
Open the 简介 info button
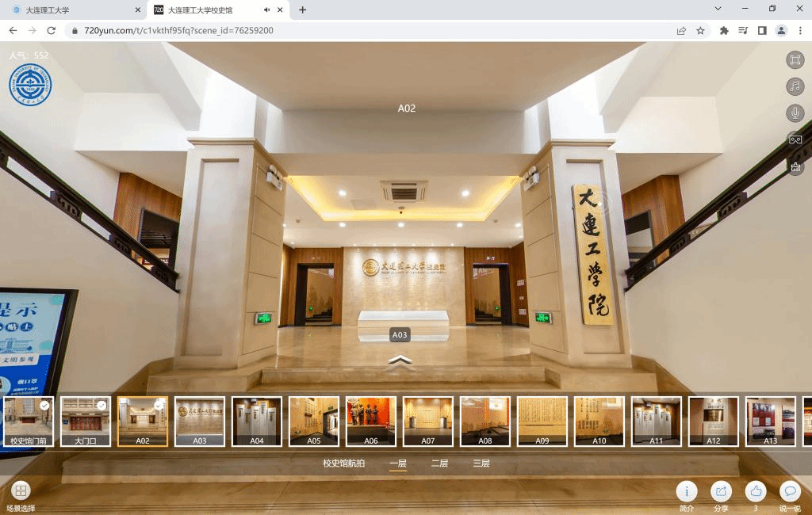pos(686,491)
